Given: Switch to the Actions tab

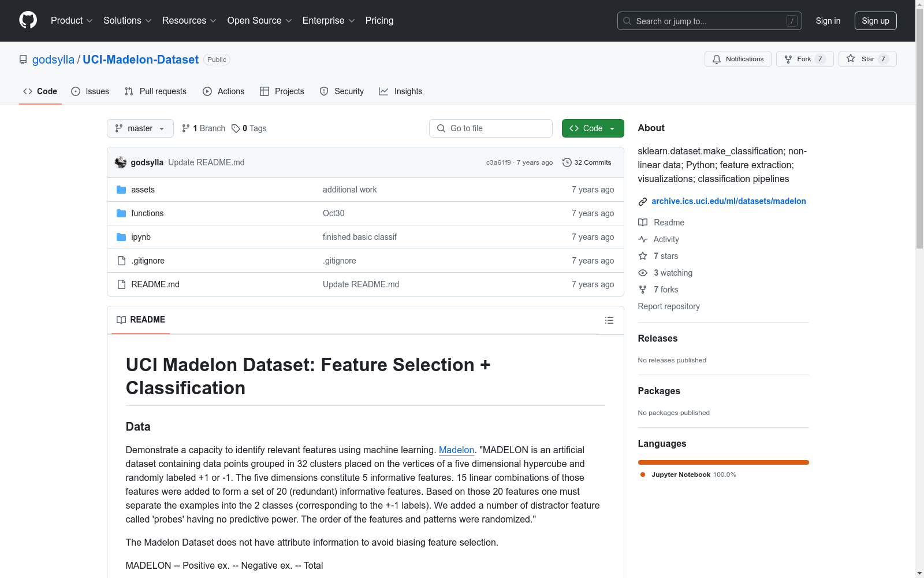Looking at the screenshot, I should [223, 91].
